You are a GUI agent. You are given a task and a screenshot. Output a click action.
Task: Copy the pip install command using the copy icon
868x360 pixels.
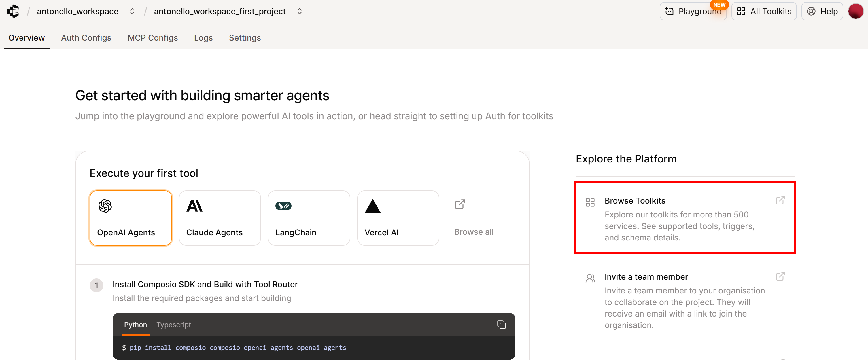[x=501, y=324]
